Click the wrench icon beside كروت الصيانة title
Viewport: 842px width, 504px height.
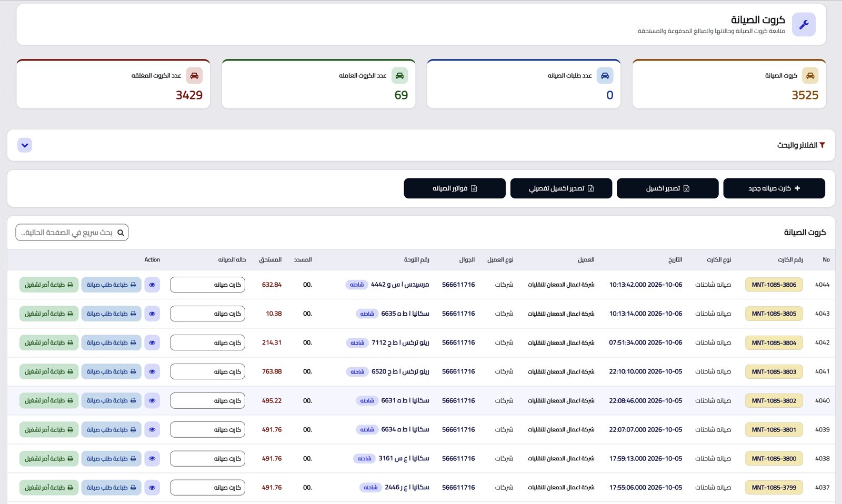point(804,24)
